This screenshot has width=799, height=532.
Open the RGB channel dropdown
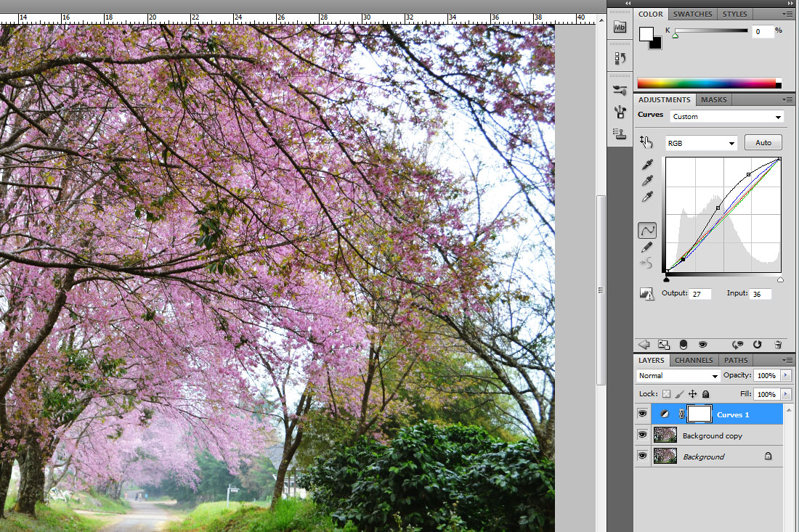tap(701, 144)
